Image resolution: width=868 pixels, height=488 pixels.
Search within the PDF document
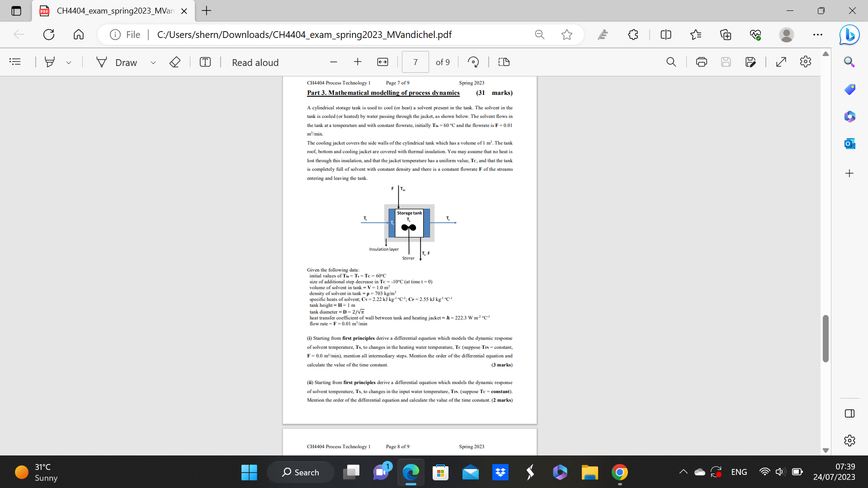671,62
